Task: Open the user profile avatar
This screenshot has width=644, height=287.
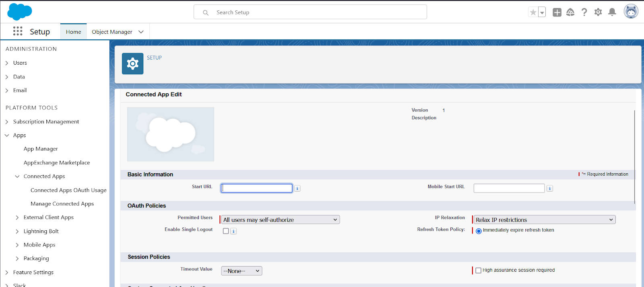Action: [x=631, y=12]
